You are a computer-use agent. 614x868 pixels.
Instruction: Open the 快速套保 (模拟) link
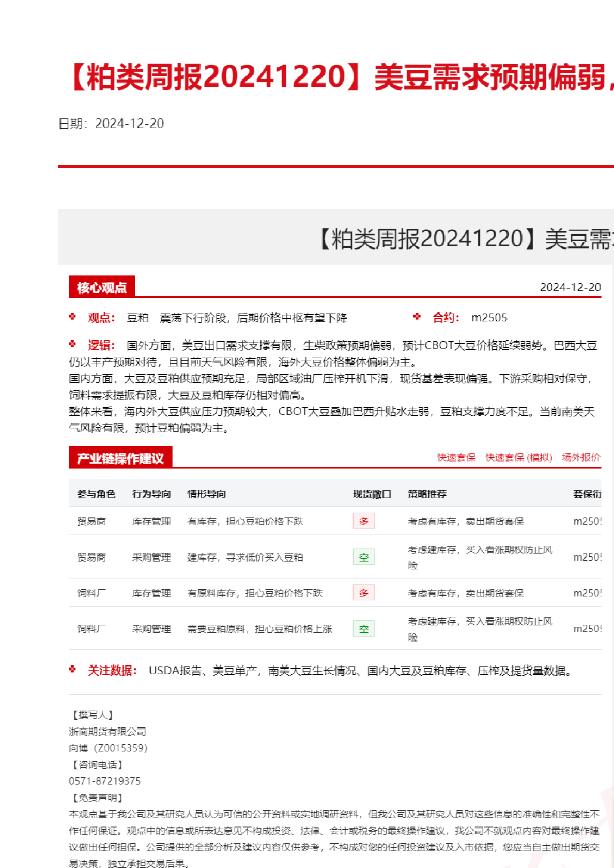(x=518, y=457)
